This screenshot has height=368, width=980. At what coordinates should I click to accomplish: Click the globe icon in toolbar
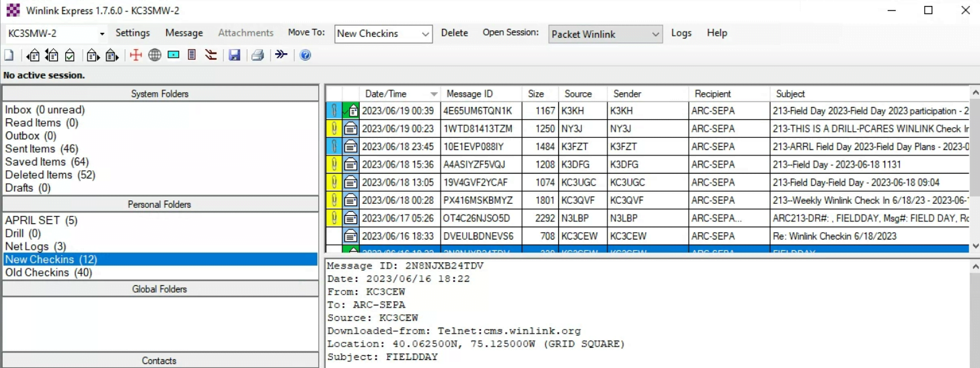[155, 55]
